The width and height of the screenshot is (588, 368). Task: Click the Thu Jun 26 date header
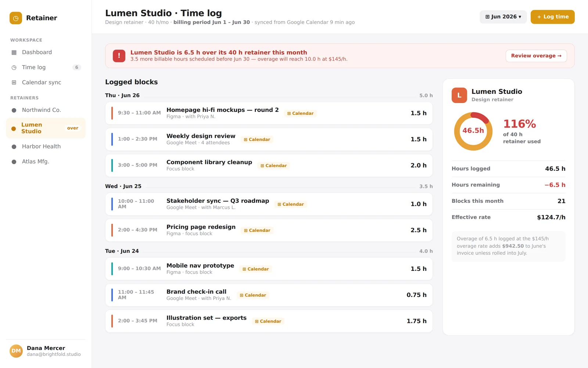(122, 95)
